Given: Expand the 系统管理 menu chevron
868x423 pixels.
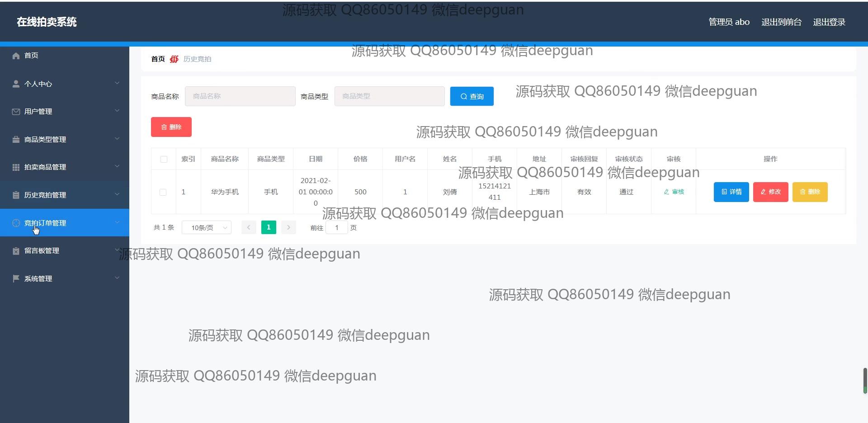Looking at the screenshot, I should (117, 278).
